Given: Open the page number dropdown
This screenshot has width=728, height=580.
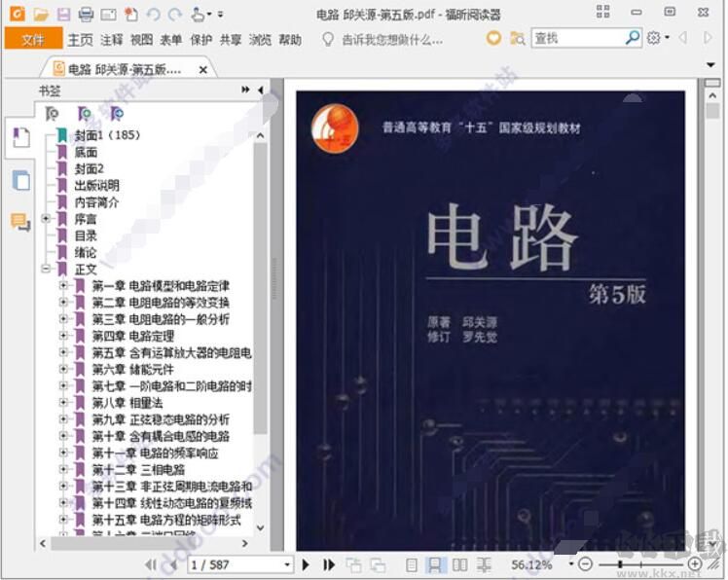Looking at the screenshot, I should [287, 564].
